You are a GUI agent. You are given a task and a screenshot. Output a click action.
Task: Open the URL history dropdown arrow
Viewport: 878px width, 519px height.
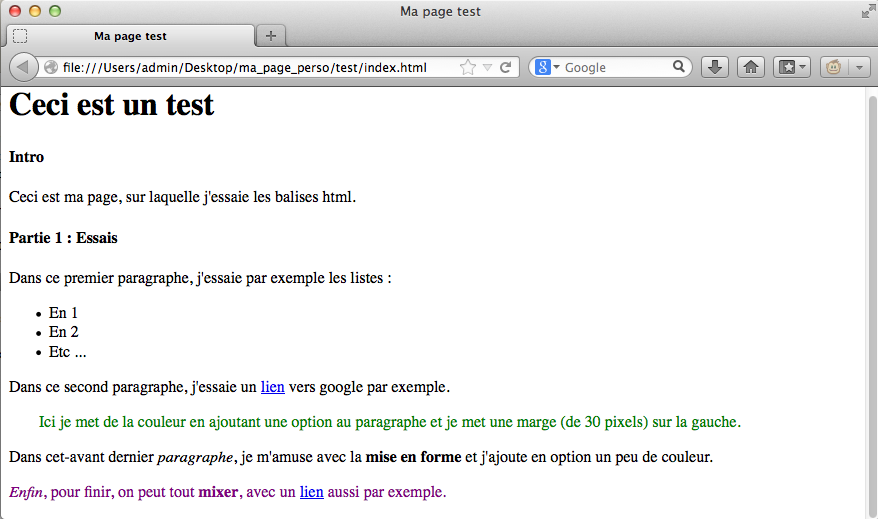point(488,68)
